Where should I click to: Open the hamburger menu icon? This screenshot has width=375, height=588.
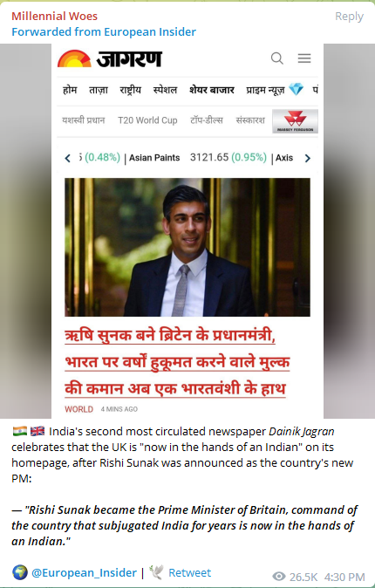(x=304, y=58)
